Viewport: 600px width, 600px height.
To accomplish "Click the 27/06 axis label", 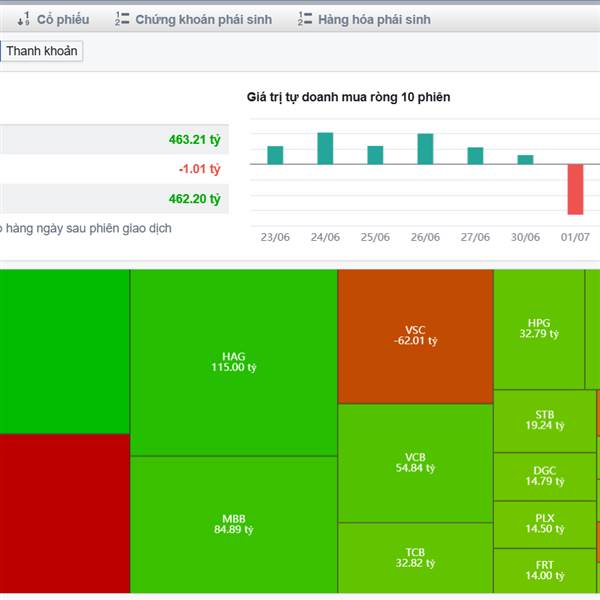I will 475,237.
